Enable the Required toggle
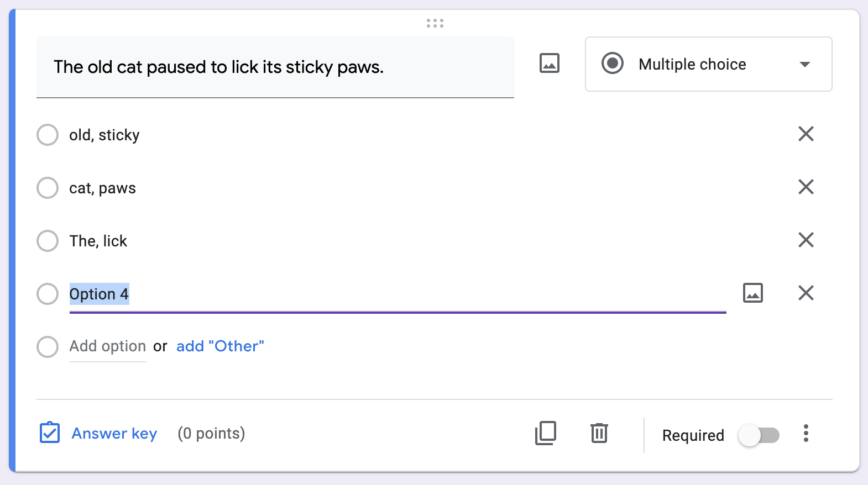The width and height of the screenshot is (868, 485). [x=759, y=435]
